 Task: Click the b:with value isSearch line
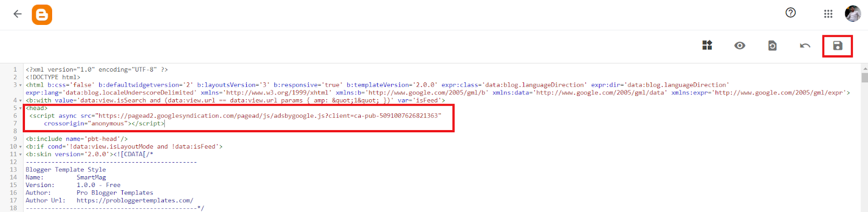[235, 100]
